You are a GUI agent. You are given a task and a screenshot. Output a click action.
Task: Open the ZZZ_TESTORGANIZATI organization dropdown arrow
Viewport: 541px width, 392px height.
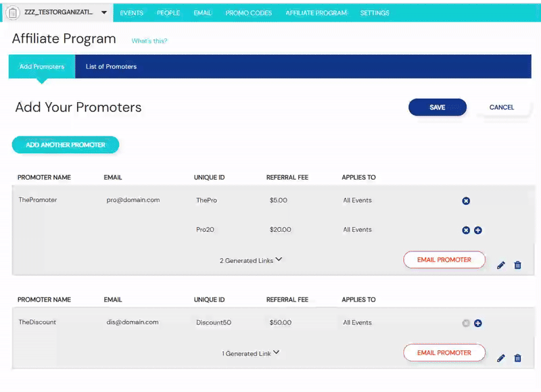[x=104, y=13]
